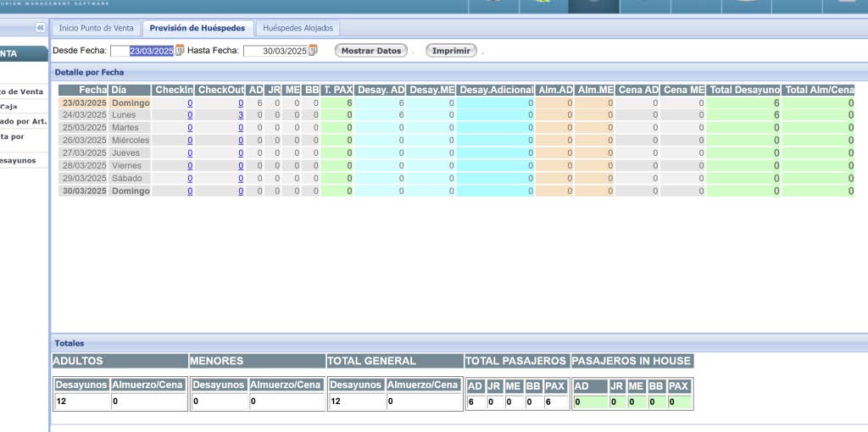The width and height of the screenshot is (868, 432).
Task: Click the Totales panel header
Action: [70, 343]
